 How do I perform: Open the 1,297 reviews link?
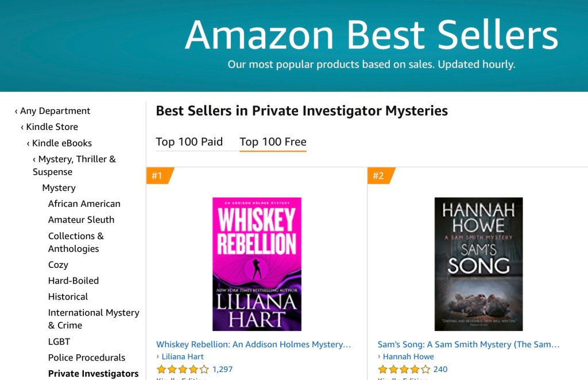[x=222, y=369]
